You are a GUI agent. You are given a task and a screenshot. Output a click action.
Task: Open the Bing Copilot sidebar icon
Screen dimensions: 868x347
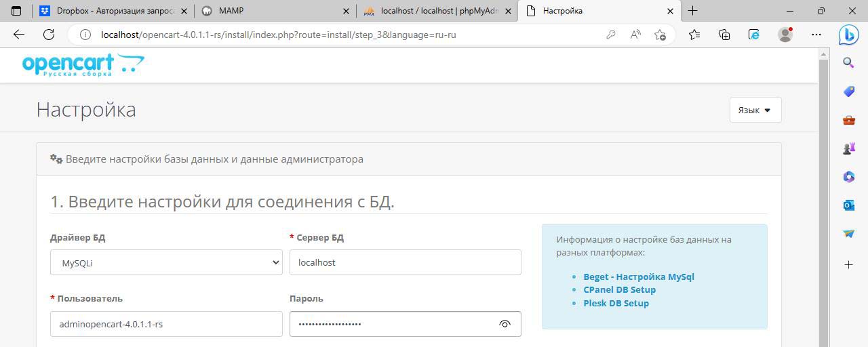coord(848,35)
